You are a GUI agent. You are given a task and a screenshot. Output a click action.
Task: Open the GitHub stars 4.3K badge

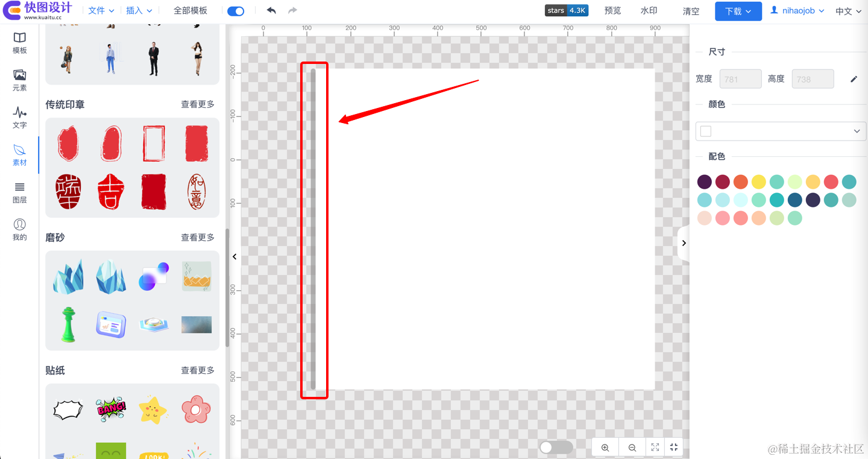click(x=567, y=10)
